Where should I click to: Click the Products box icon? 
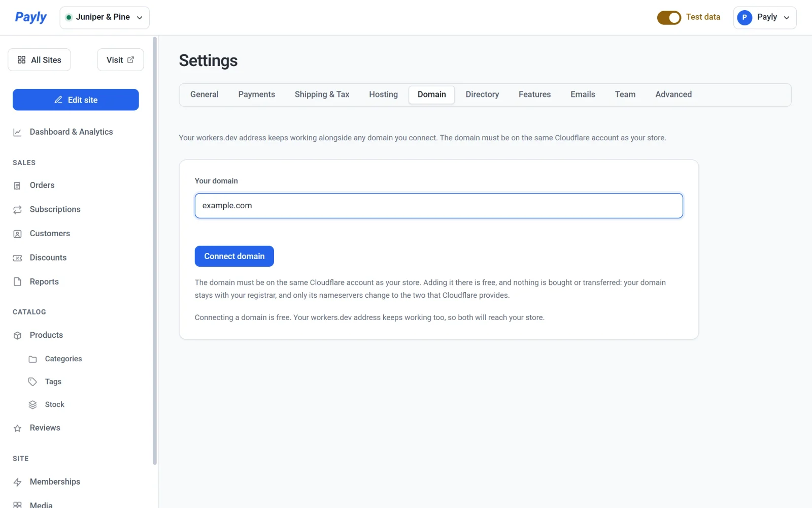17,335
